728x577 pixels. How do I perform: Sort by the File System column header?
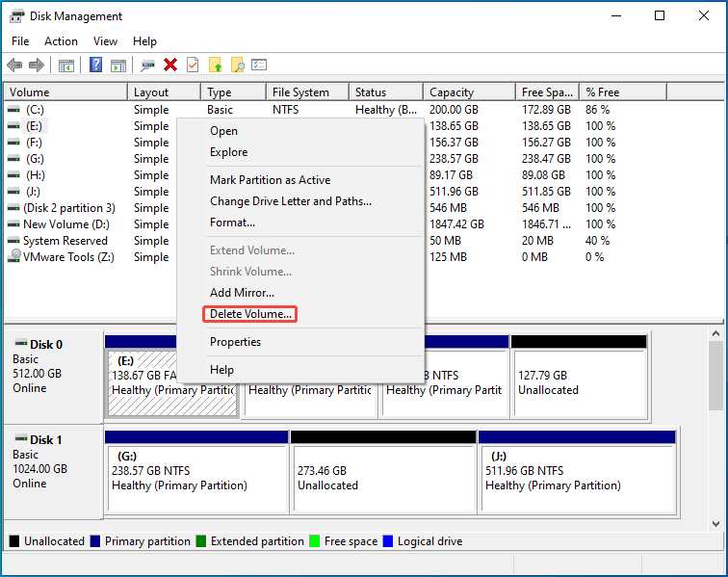click(x=308, y=92)
